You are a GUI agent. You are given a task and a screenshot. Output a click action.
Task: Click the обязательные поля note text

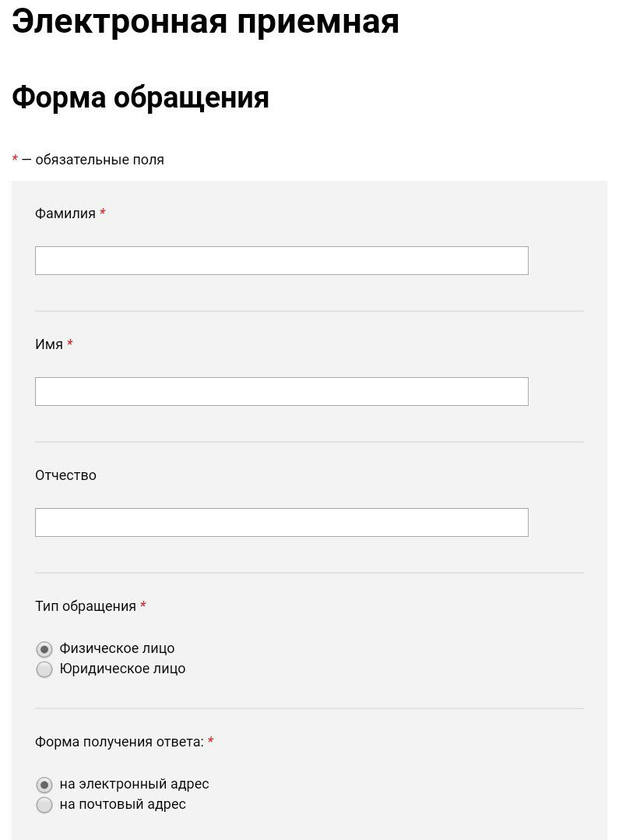pyautogui.click(x=100, y=160)
